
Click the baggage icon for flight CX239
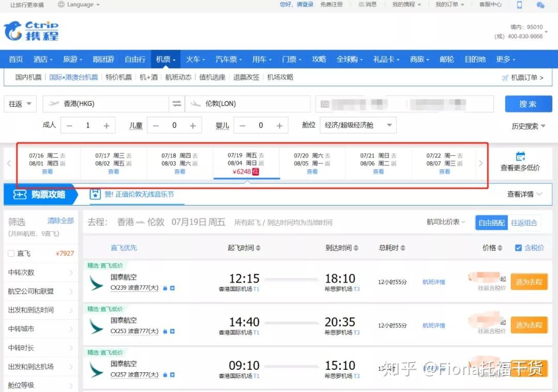165,288
